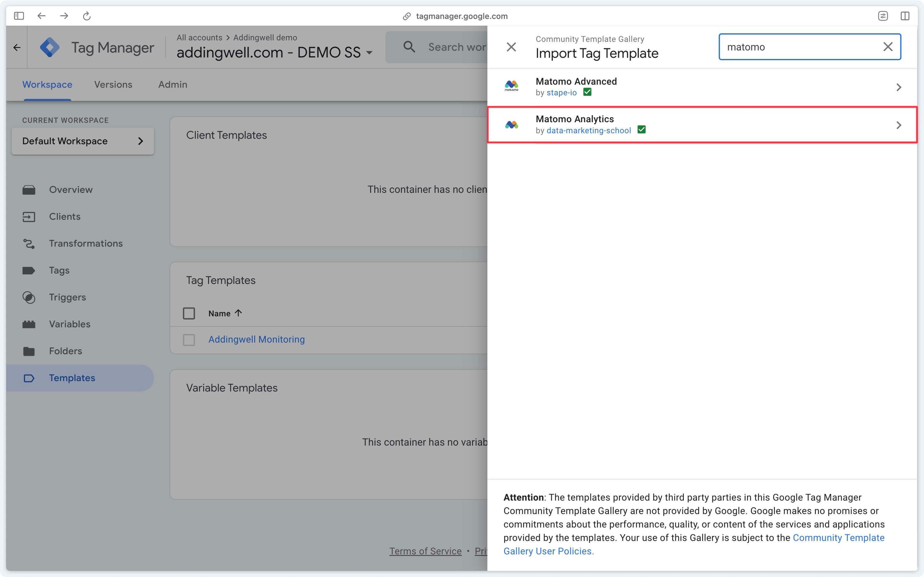Expand Matomo Analytics chevron
Screen dimensions: 924x577
coord(899,125)
